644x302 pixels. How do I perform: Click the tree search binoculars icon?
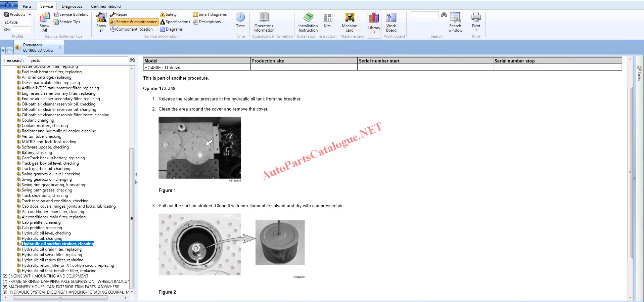[132, 60]
